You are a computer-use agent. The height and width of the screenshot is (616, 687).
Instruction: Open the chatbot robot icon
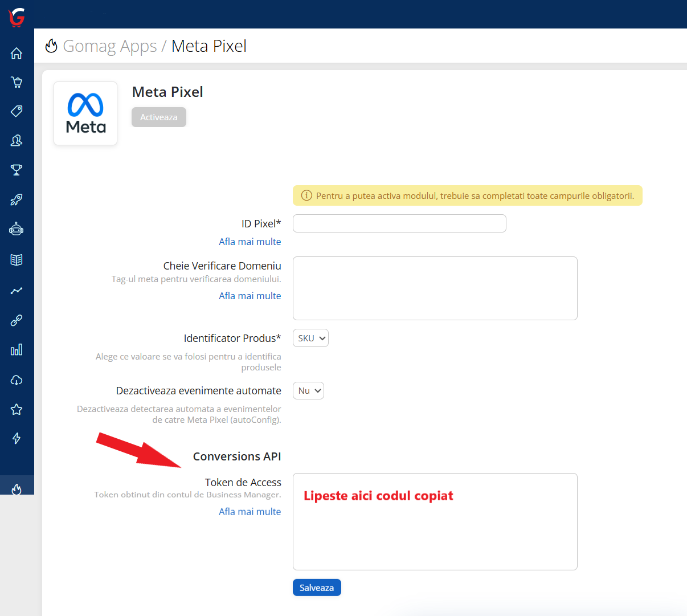(17, 229)
